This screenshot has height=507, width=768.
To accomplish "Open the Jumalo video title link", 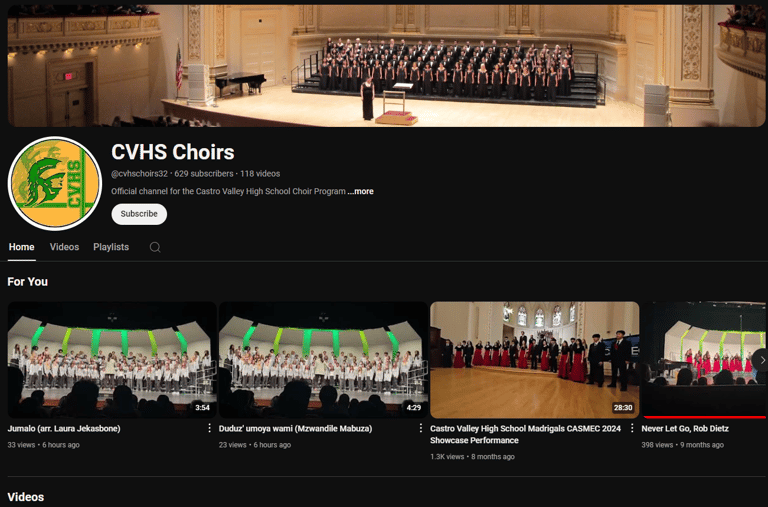I will 64,429.
